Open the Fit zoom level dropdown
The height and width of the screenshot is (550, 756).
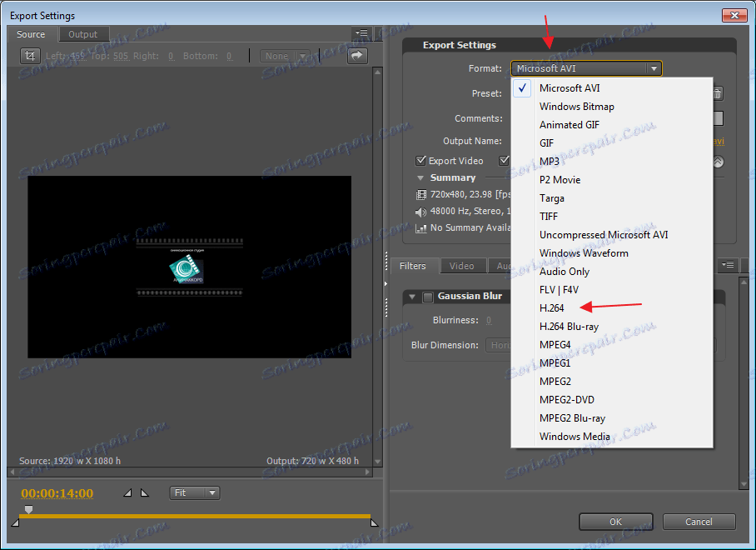coord(194,492)
